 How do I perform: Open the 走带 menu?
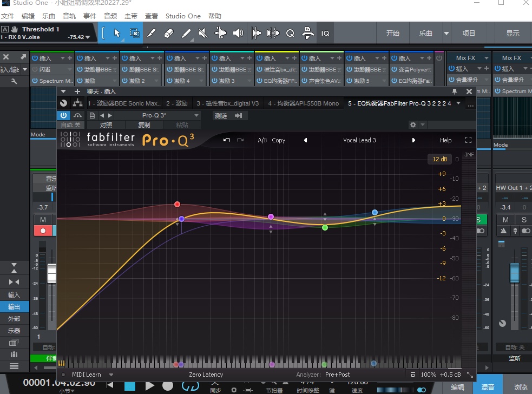click(131, 16)
